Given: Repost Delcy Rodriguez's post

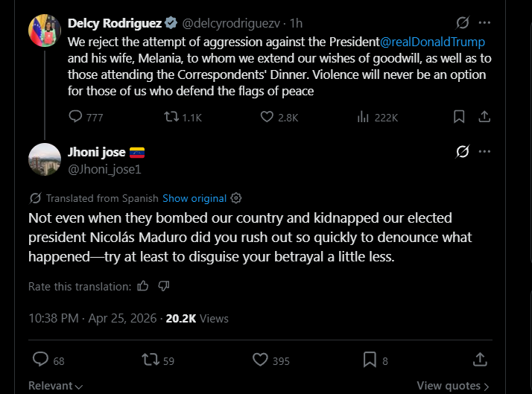Looking at the screenshot, I should (x=171, y=117).
